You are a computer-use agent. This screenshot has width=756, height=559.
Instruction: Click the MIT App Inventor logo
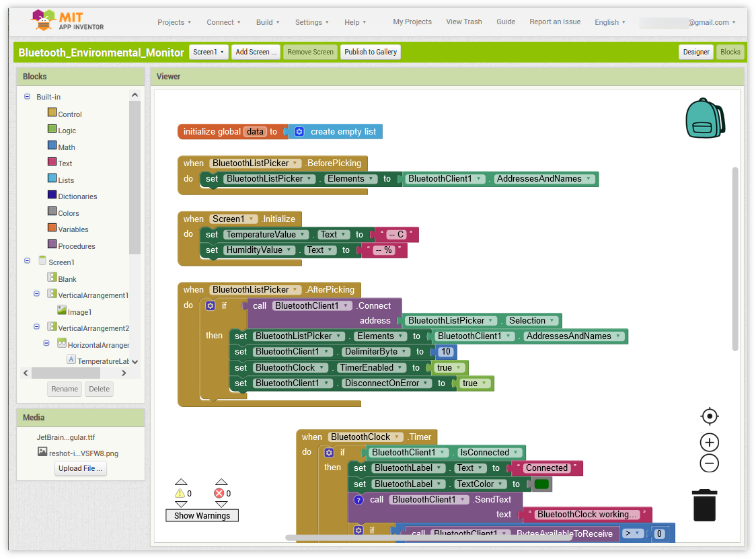coord(67,21)
